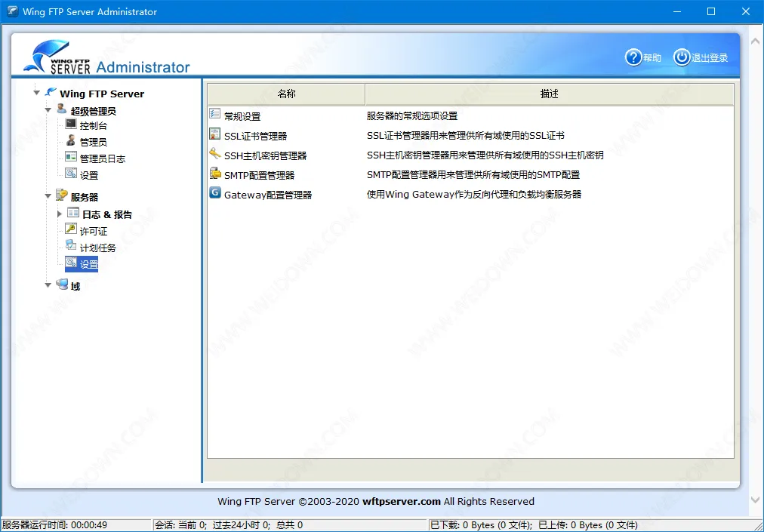Viewport: 764px width, 532px height.
Task: Open SSH主机密钥管理器 in the list
Action: 266,156
